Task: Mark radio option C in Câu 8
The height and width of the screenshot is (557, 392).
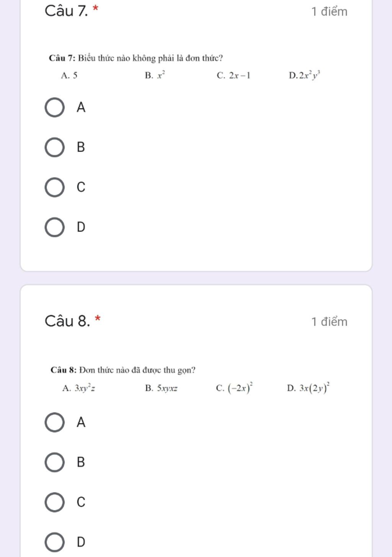Action: (x=54, y=502)
